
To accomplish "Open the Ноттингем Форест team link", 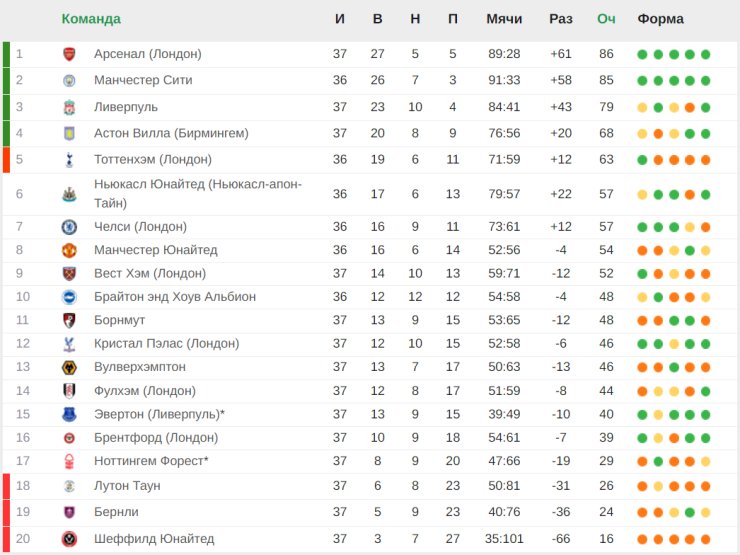I will click(151, 461).
